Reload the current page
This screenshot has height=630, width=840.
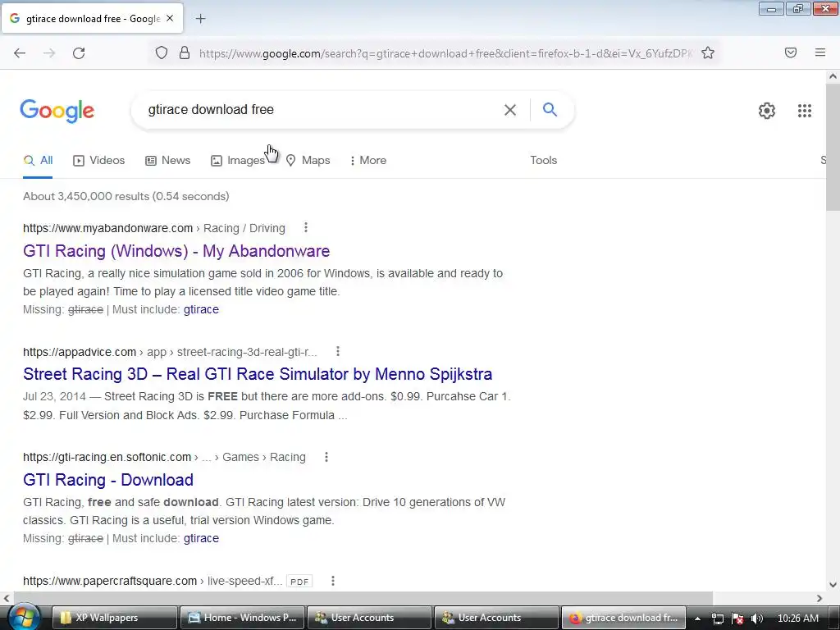pyautogui.click(x=79, y=53)
